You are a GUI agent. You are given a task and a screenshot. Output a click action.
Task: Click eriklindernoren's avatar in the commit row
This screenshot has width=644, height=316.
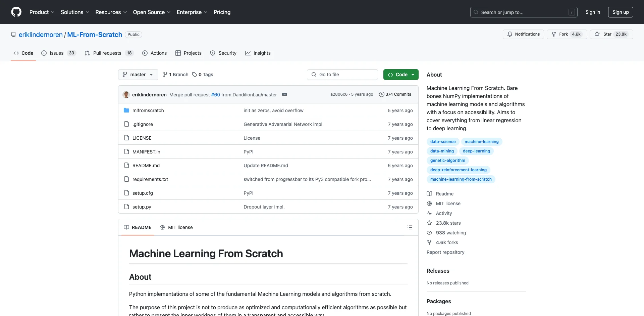[x=126, y=94]
